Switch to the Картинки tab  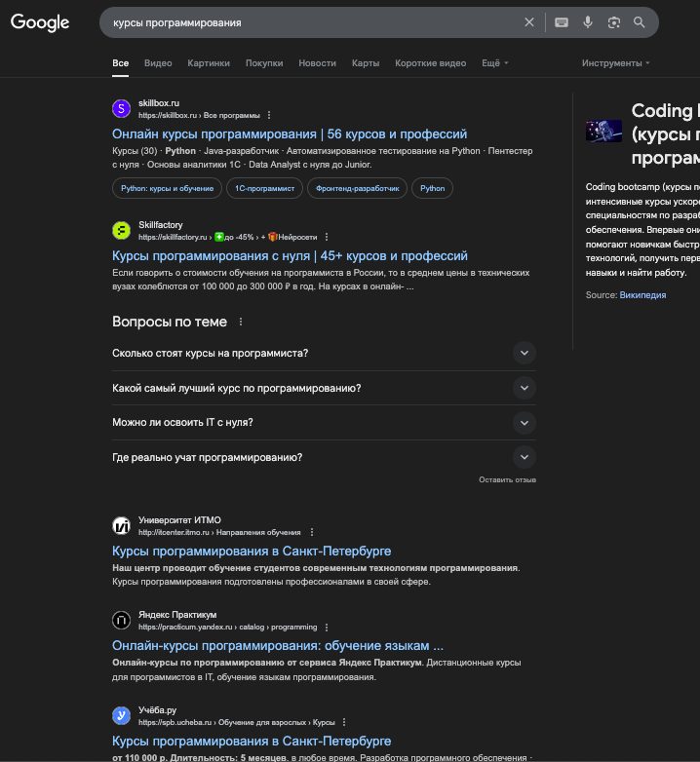point(209,63)
